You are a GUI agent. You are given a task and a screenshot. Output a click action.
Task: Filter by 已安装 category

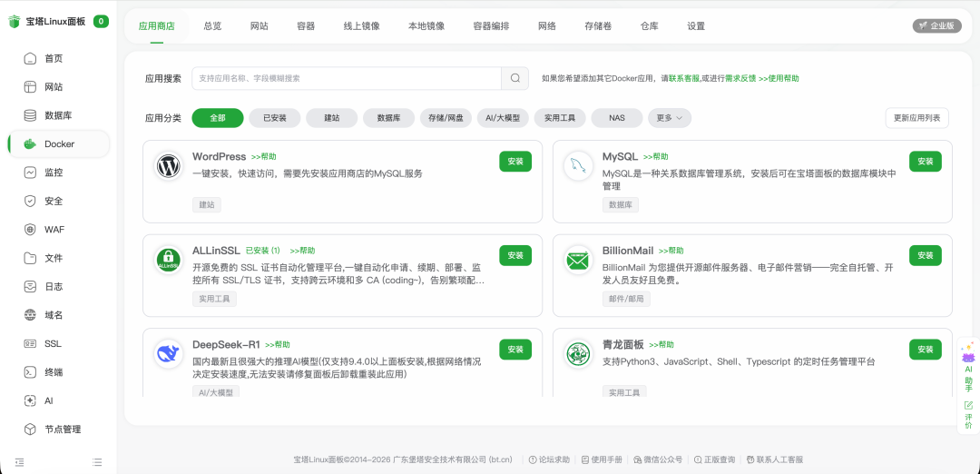tap(274, 117)
